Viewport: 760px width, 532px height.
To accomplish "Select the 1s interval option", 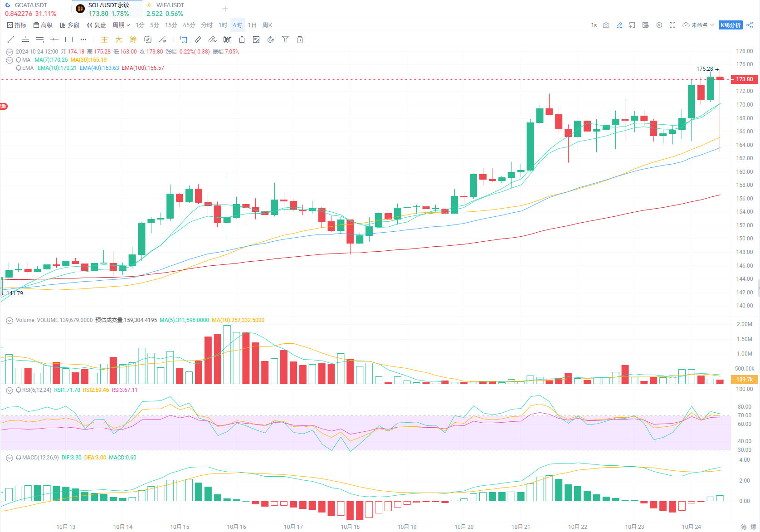I will click(594, 25).
